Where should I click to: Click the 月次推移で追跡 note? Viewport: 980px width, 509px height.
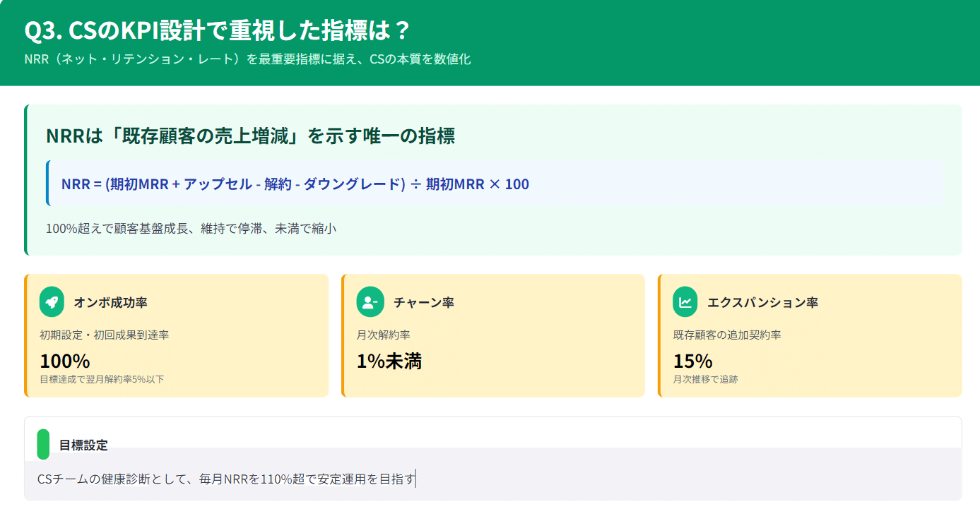point(706,379)
